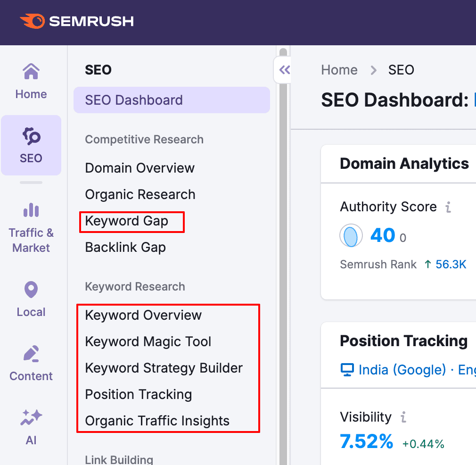The width and height of the screenshot is (476, 465).
Task: Click the Semrush Rank label
Action: (378, 264)
